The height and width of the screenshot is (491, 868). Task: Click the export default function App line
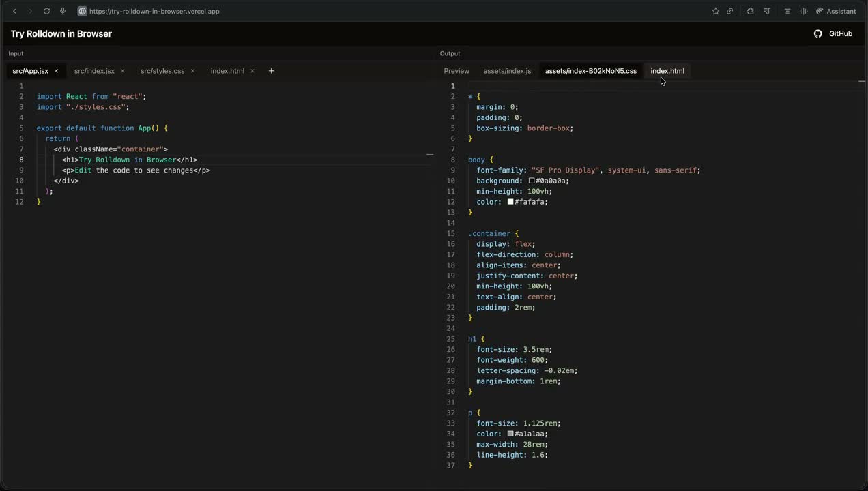pos(102,128)
